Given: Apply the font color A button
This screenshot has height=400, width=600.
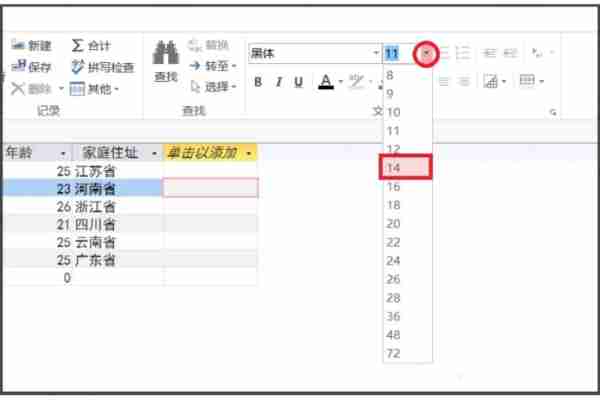Looking at the screenshot, I should [326, 82].
